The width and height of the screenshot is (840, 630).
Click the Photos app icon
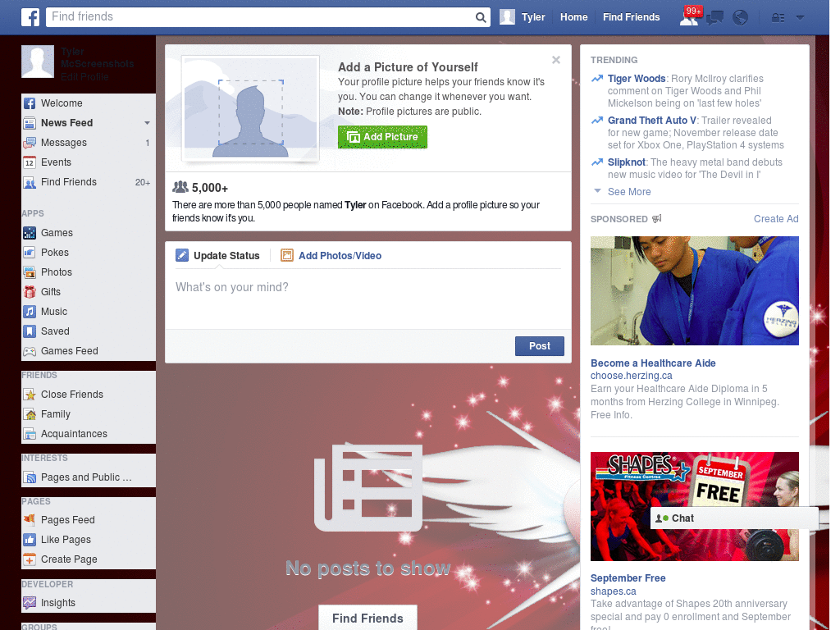30,272
